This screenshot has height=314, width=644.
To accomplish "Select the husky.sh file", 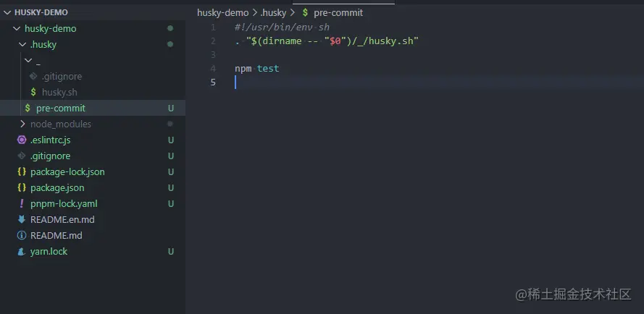I will [x=59, y=93].
